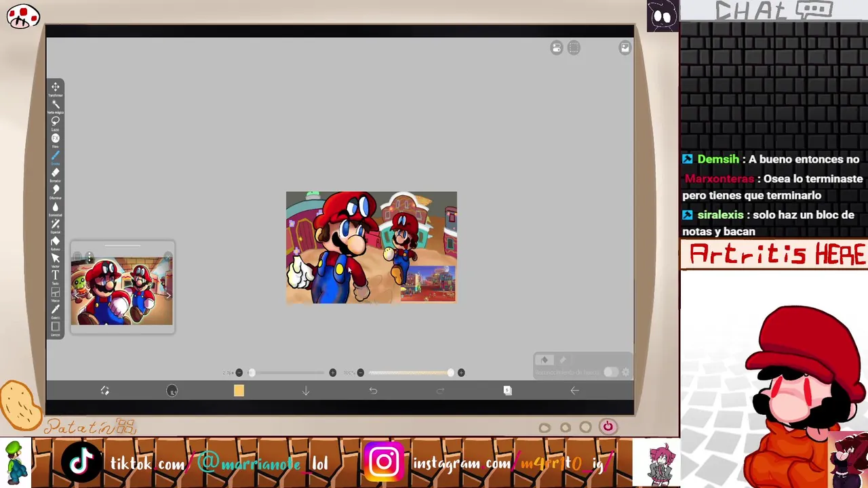Close the floating reference window
868x488 pixels.
click(x=167, y=256)
